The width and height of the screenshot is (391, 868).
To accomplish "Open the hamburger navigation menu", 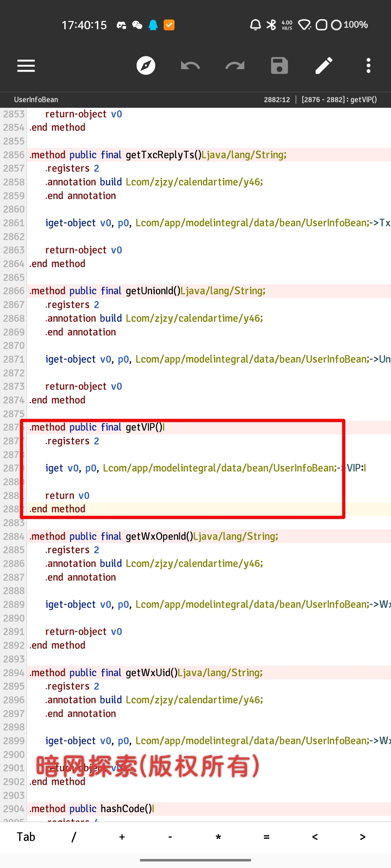I will (x=26, y=66).
